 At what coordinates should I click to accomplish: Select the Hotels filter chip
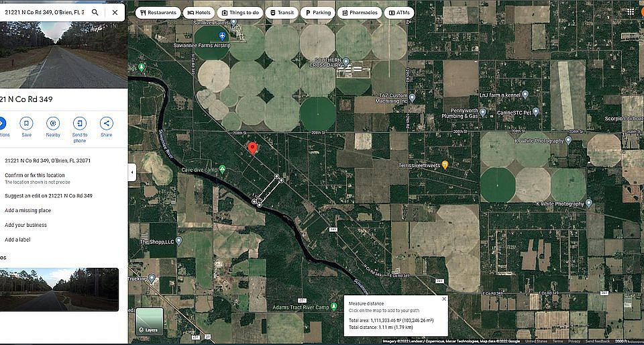pyautogui.click(x=199, y=13)
